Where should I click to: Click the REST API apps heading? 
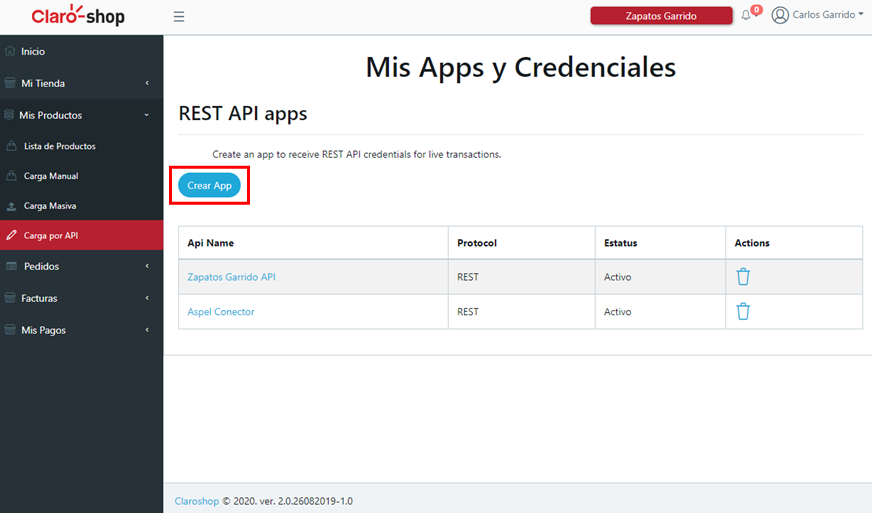pos(242,114)
